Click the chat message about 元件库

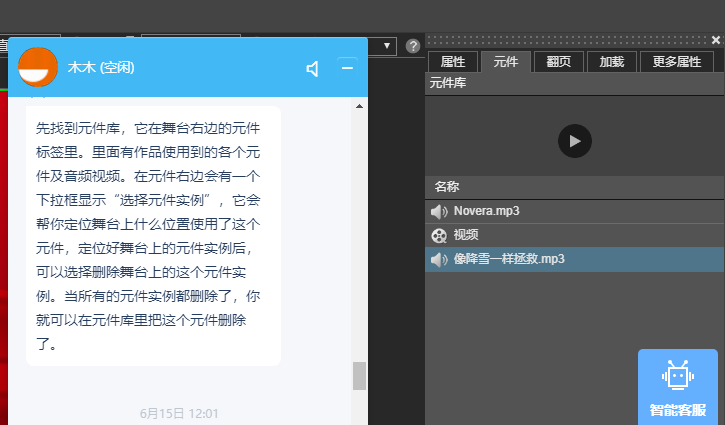[153, 236]
